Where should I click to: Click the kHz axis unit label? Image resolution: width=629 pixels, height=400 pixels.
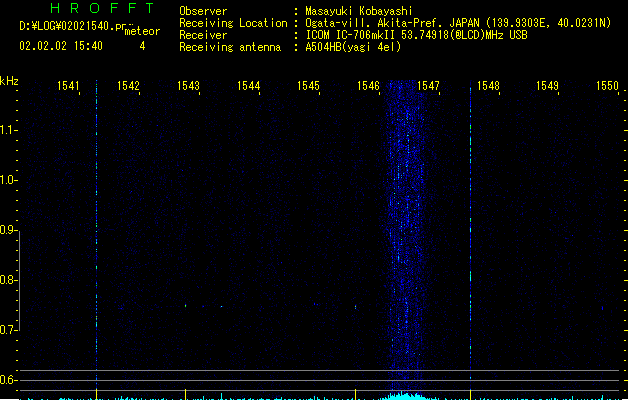(9, 81)
